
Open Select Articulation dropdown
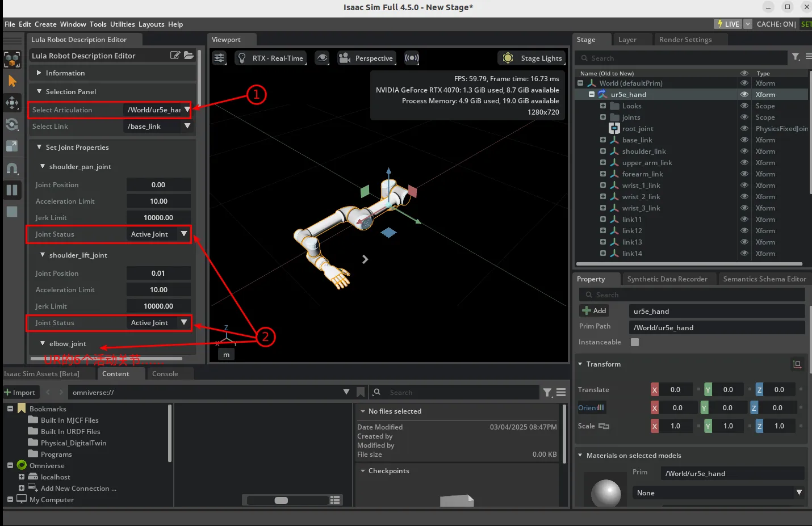(x=158, y=110)
